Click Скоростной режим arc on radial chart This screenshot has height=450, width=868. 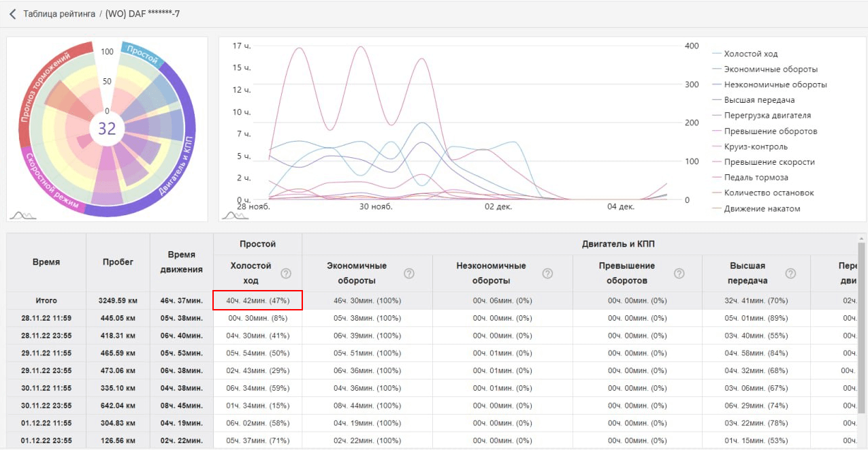click(51, 182)
